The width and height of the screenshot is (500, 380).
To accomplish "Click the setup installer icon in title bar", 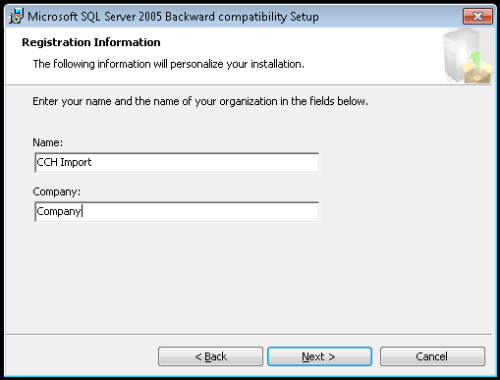I will pos(16,16).
